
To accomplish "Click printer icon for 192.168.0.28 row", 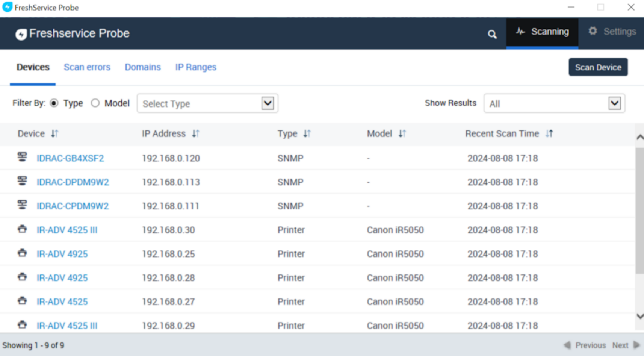I will pos(22,277).
